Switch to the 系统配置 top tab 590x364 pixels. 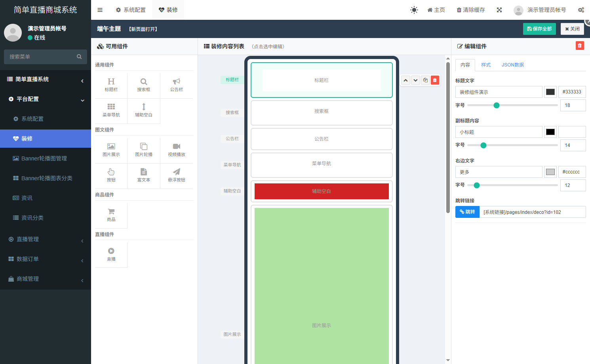click(x=131, y=10)
